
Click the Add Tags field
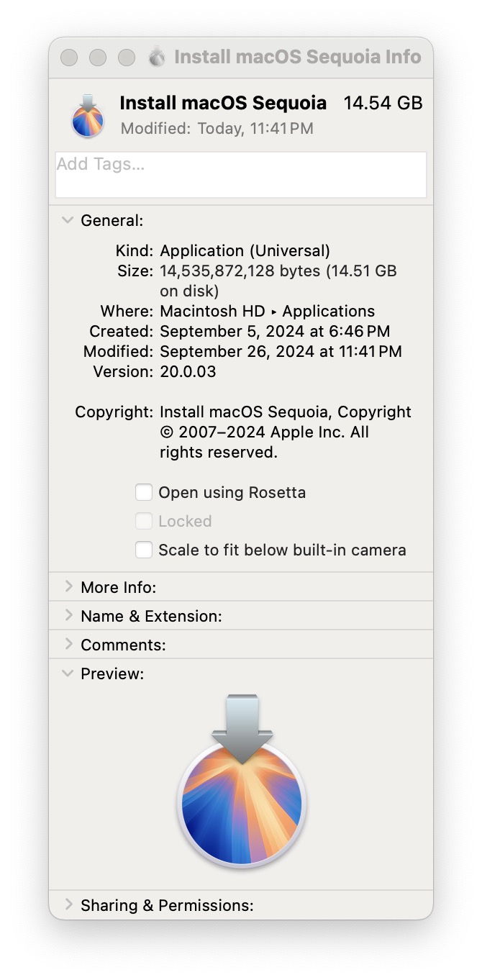pos(240,174)
